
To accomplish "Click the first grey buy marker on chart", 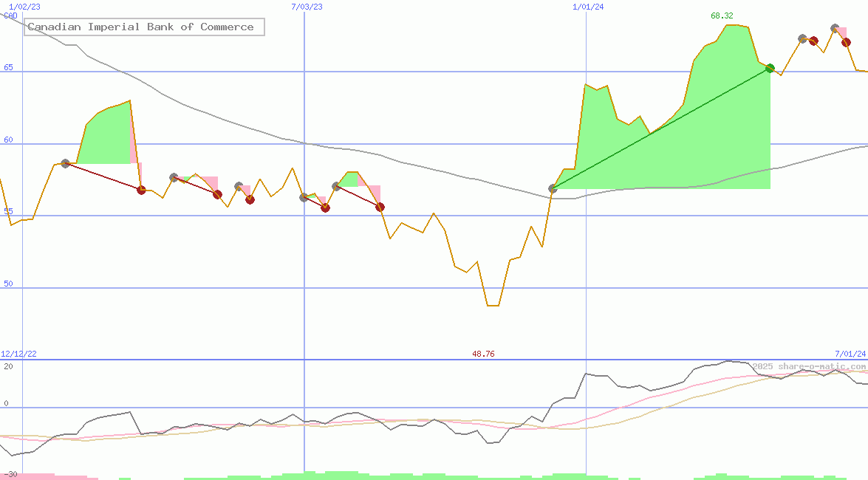I will [x=65, y=163].
